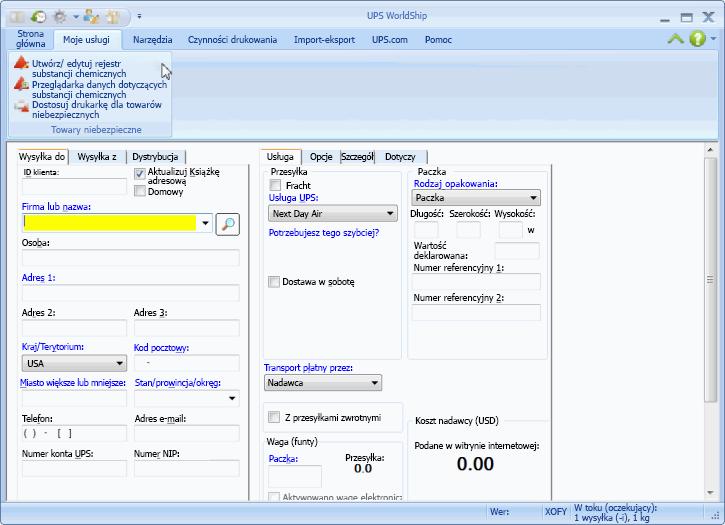Switch to Strona główna ribbon tab
The height and width of the screenshot is (525, 725).
pyautogui.click(x=31, y=39)
